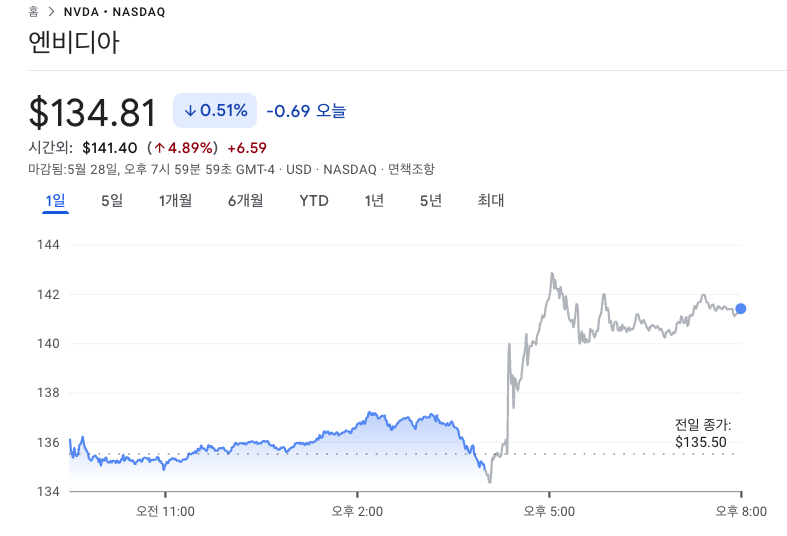Show the 최대 (max) chart range
The height and width of the screenshot is (536, 787).
coord(491,200)
